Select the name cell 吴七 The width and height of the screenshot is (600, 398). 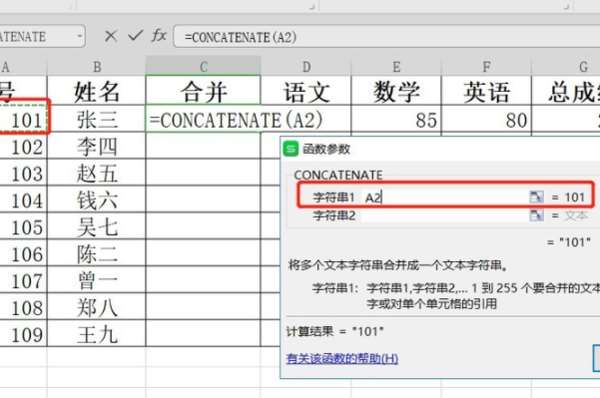pos(96,227)
